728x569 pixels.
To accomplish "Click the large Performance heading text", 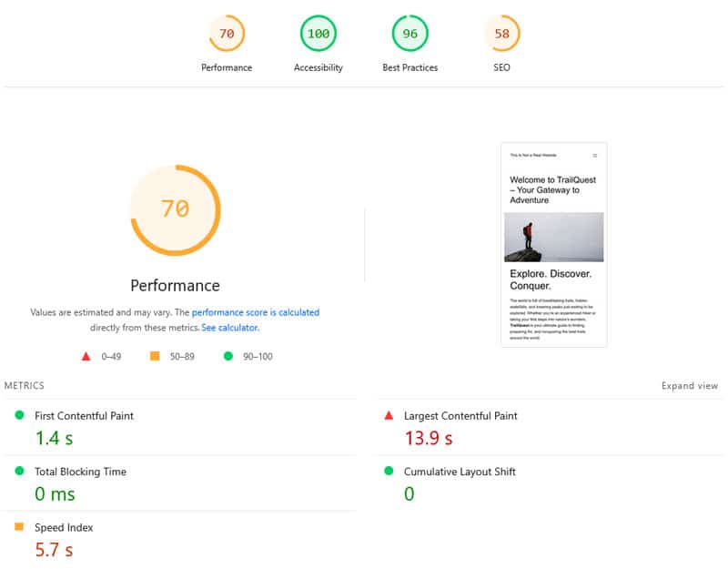I will pos(175,286).
